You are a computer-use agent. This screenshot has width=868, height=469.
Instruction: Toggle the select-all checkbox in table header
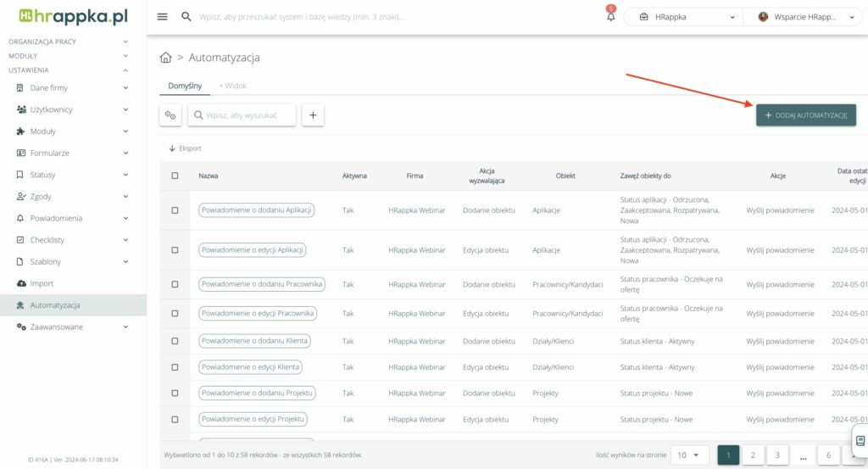click(175, 176)
